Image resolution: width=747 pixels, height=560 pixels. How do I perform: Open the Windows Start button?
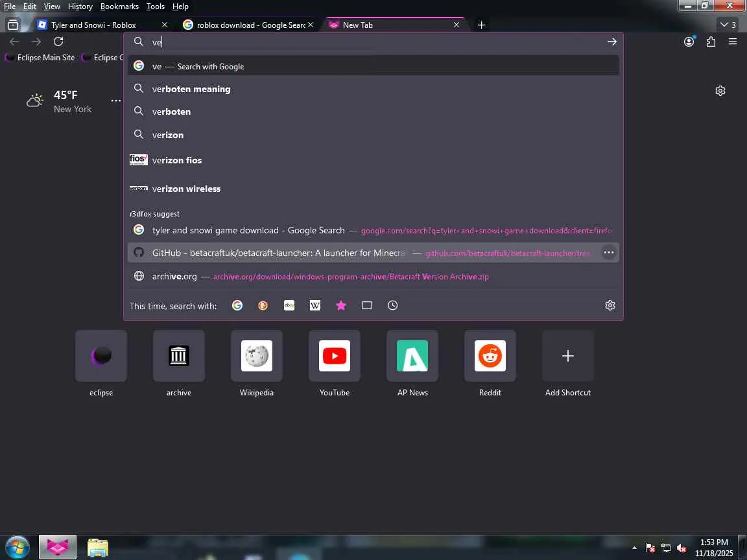click(17, 548)
